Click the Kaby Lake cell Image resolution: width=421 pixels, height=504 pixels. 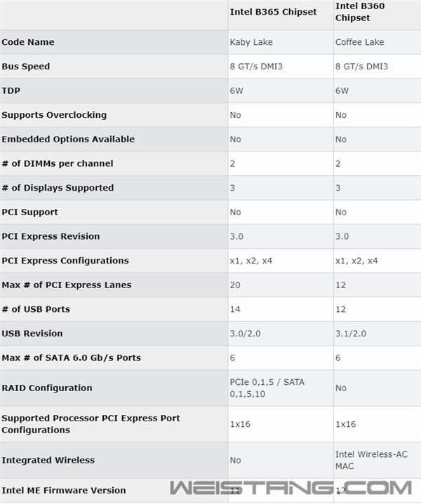[x=251, y=42]
